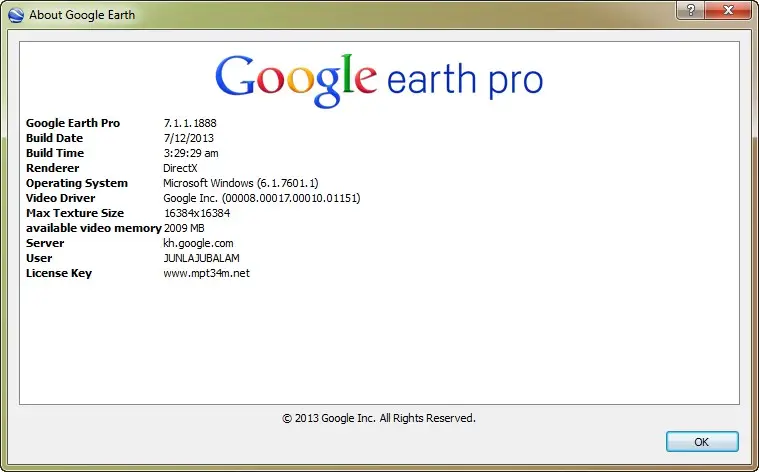The image size is (759, 472).
Task: Click the Microsoft Windows (6.1.7601.1) text
Action: tap(241, 183)
